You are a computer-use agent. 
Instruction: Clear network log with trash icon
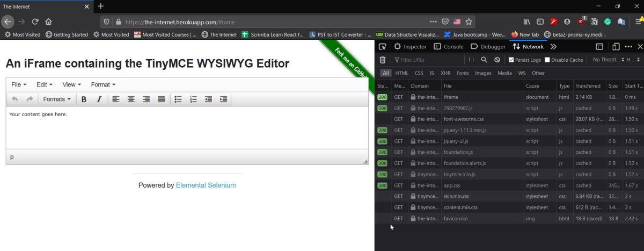[383, 60]
